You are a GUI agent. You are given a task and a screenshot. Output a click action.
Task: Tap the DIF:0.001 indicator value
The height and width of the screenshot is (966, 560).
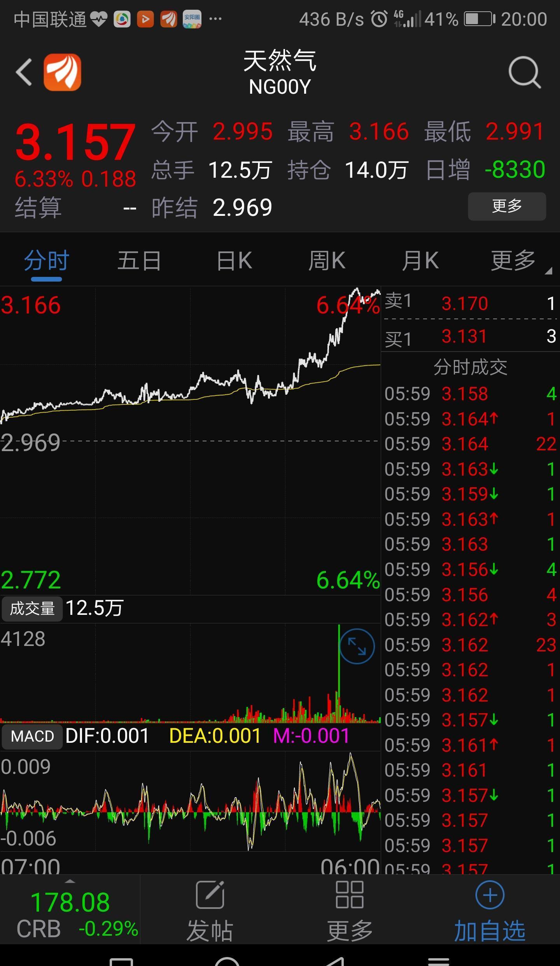(x=107, y=736)
